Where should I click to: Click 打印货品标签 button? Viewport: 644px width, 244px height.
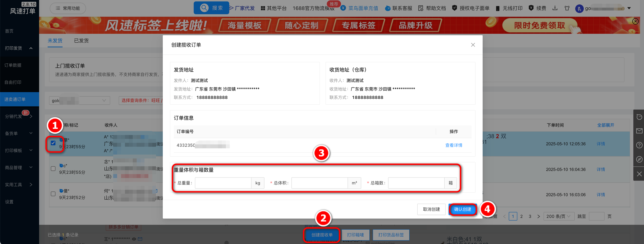(x=391, y=235)
